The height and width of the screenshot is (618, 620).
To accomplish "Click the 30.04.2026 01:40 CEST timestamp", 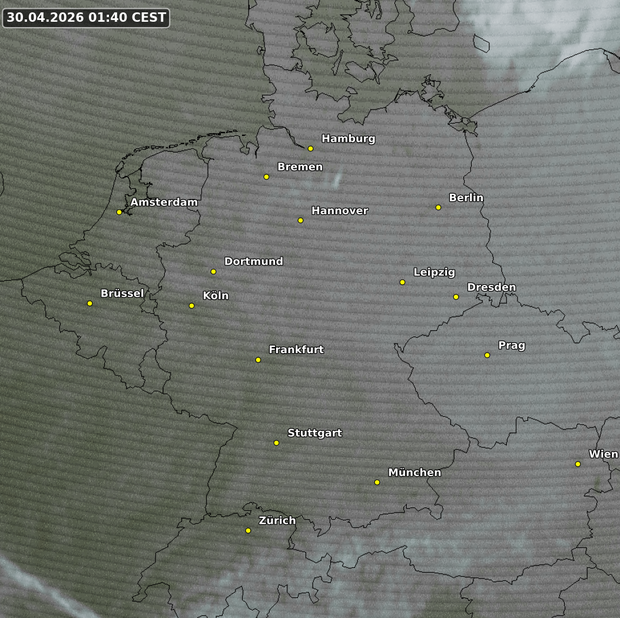I will pyautogui.click(x=85, y=17).
